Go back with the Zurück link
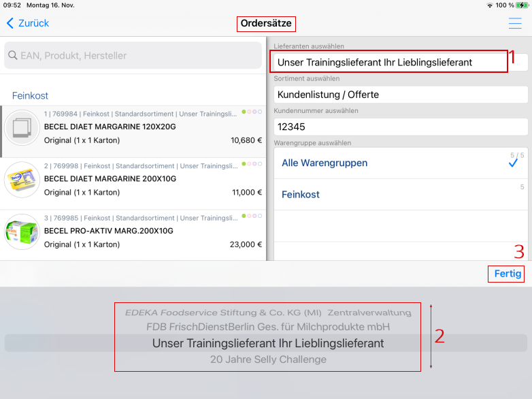 [x=34, y=23]
